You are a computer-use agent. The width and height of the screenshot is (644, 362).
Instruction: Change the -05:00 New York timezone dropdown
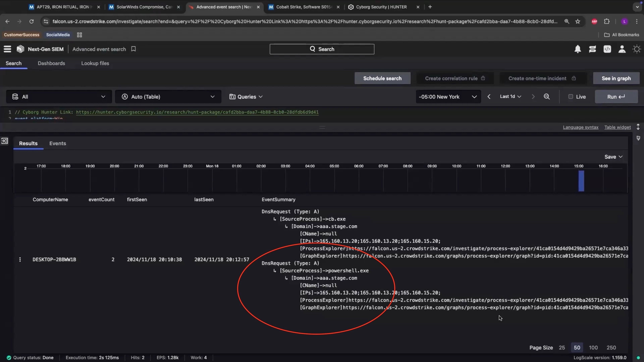coord(448,97)
